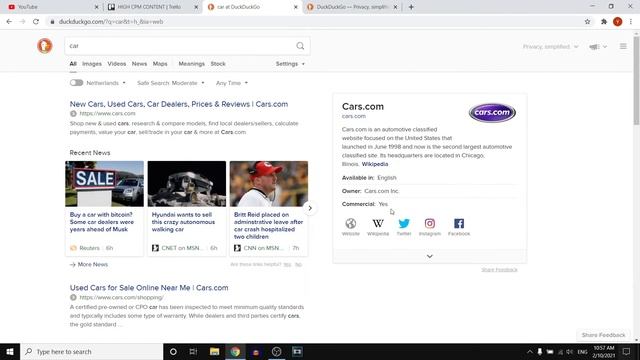640x360 pixels.
Task: Click More News link
Action: [x=89, y=264]
